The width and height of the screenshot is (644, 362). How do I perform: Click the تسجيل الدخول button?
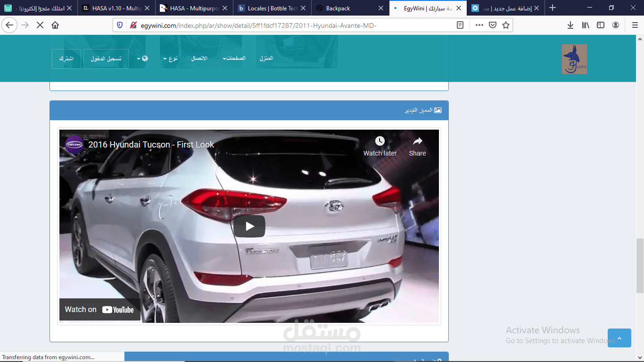pyautogui.click(x=106, y=59)
